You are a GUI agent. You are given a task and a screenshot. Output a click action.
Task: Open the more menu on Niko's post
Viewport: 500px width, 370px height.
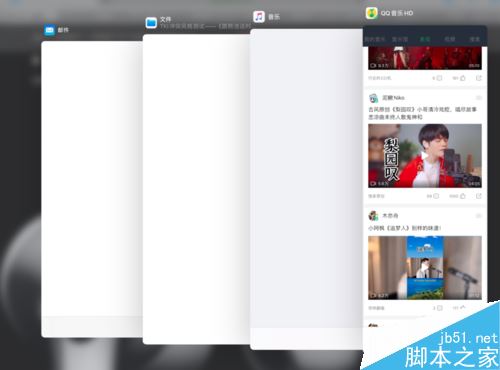[479, 98]
